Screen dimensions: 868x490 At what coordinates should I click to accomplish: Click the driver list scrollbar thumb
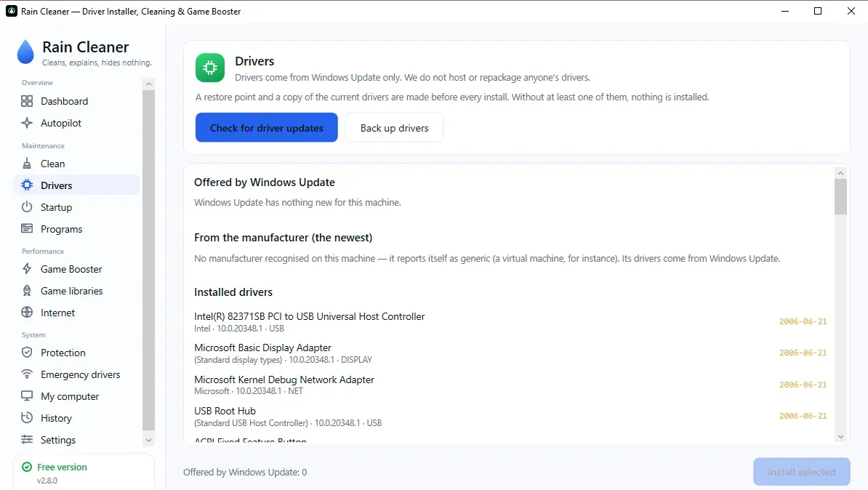[x=840, y=196]
